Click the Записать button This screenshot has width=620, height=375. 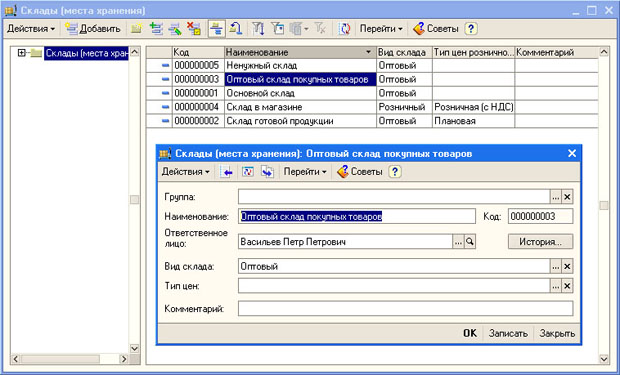508,333
